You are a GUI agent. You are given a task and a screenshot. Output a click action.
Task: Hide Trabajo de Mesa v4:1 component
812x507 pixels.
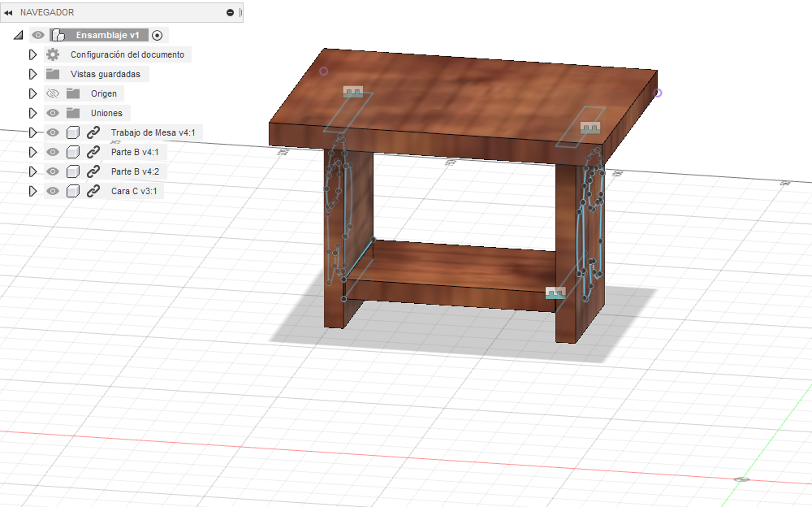click(x=53, y=132)
